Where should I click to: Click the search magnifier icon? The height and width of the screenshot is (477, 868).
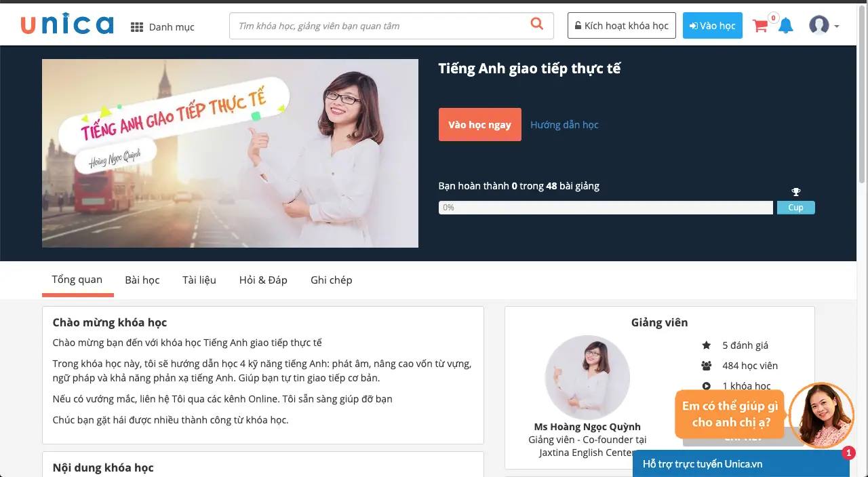pos(536,24)
